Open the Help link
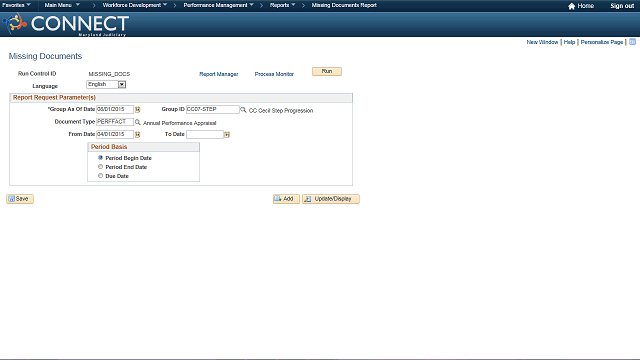This screenshot has width=640, height=360. point(569,42)
